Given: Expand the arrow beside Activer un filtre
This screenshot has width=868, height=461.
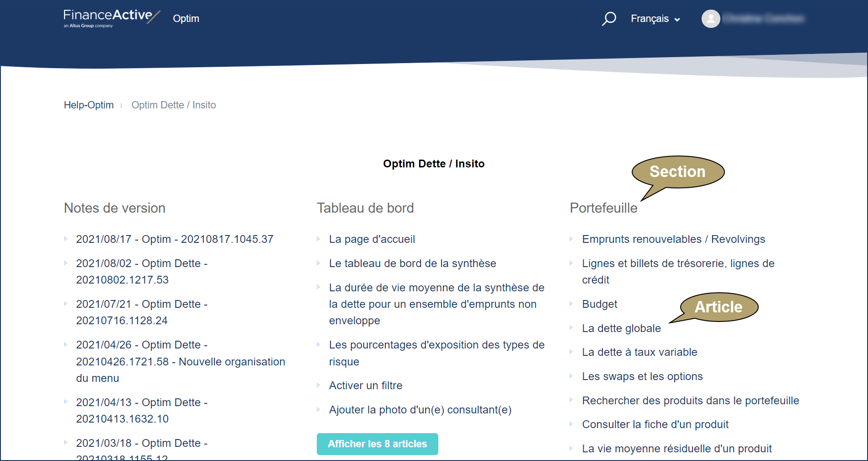Looking at the screenshot, I should pyautogui.click(x=319, y=385).
